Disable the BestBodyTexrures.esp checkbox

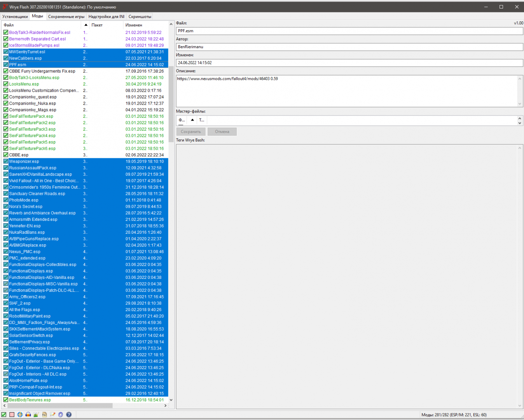pyautogui.click(x=6, y=400)
